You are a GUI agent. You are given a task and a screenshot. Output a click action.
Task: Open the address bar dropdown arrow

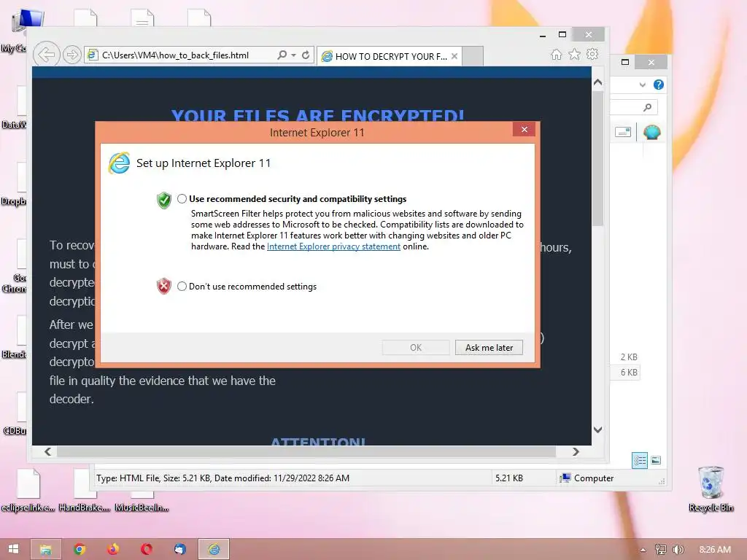293,55
